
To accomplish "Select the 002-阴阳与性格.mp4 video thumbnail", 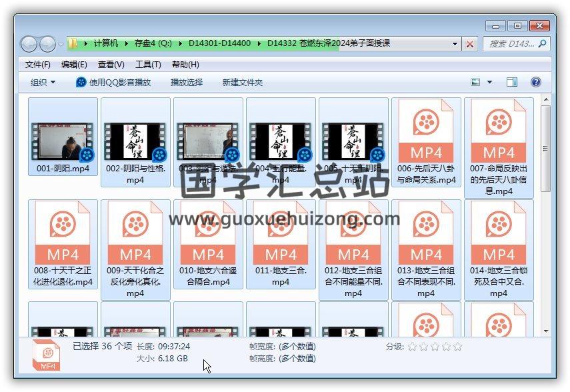I will (x=135, y=142).
